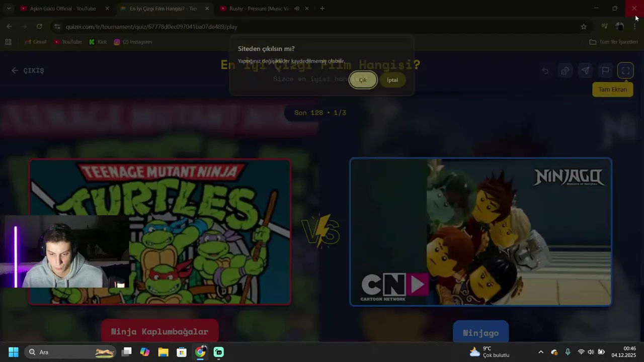Open the YouTube bookmark
This screenshot has width=644, height=362.
point(68,42)
